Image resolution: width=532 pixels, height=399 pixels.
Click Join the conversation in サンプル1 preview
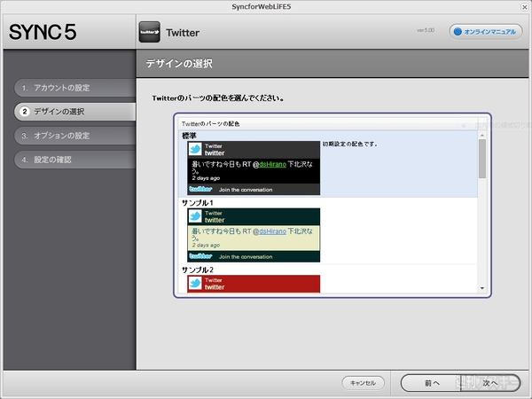(x=246, y=257)
